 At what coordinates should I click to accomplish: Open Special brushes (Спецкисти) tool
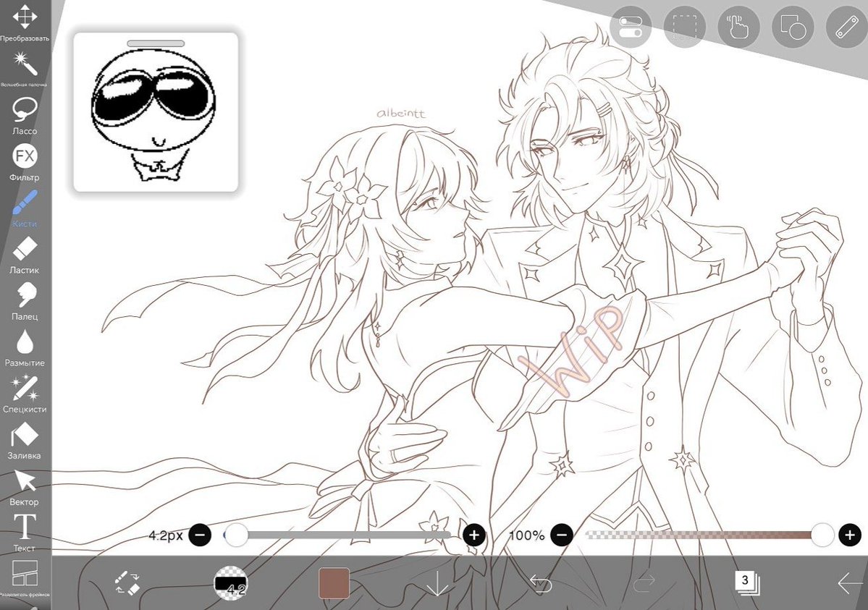25,394
